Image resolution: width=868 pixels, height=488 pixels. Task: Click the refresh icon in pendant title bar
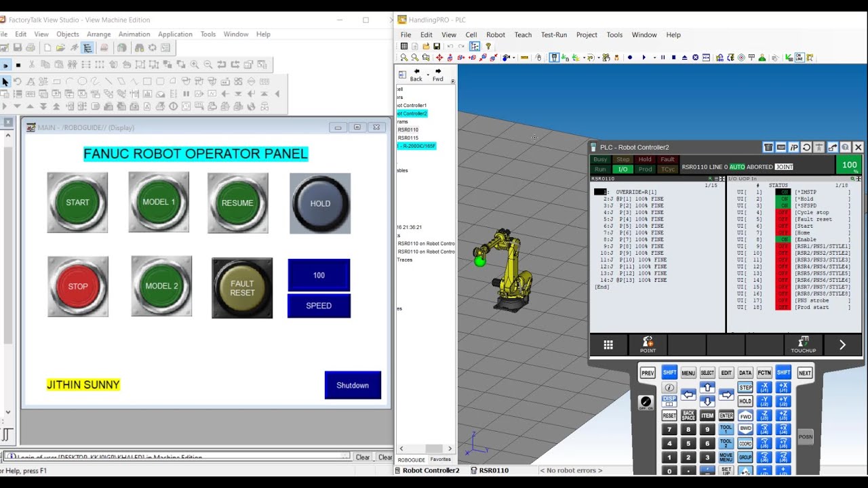pyautogui.click(x=806, y=147)
